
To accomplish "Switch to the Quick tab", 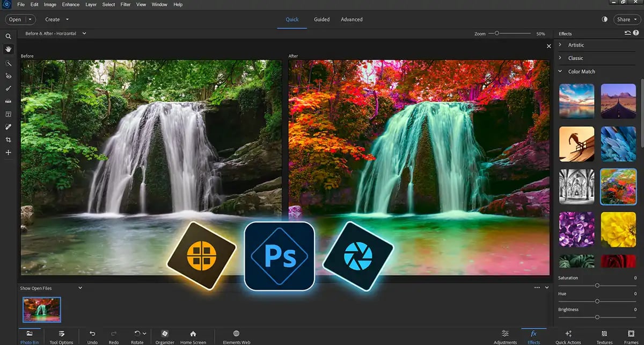I will click(x=292, y=19).
